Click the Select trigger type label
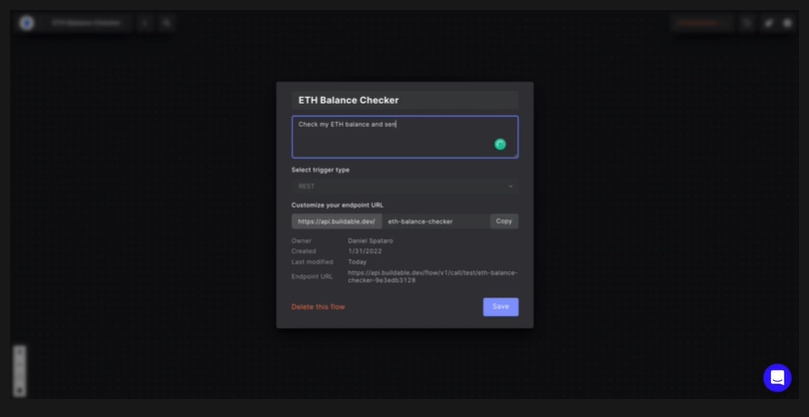Image resolution: width=809 pixels, height=417 pixels. [x=320, y=170]
